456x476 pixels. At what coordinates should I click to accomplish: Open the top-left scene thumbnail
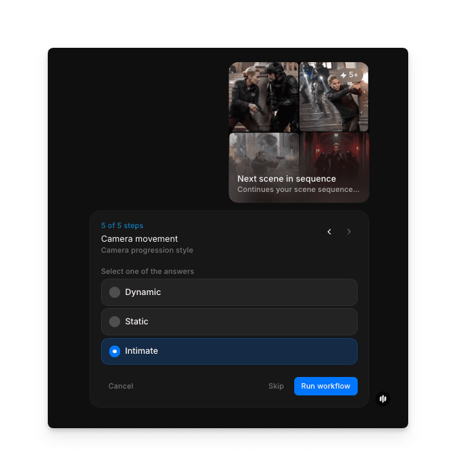pyautogui.click(x=263, y=96)
